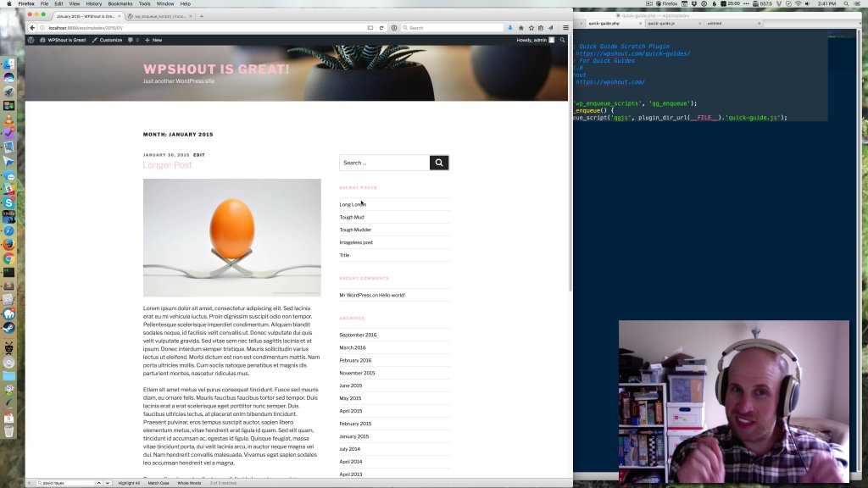
Task: Open Kindle app from the dock
Action: 8,216
